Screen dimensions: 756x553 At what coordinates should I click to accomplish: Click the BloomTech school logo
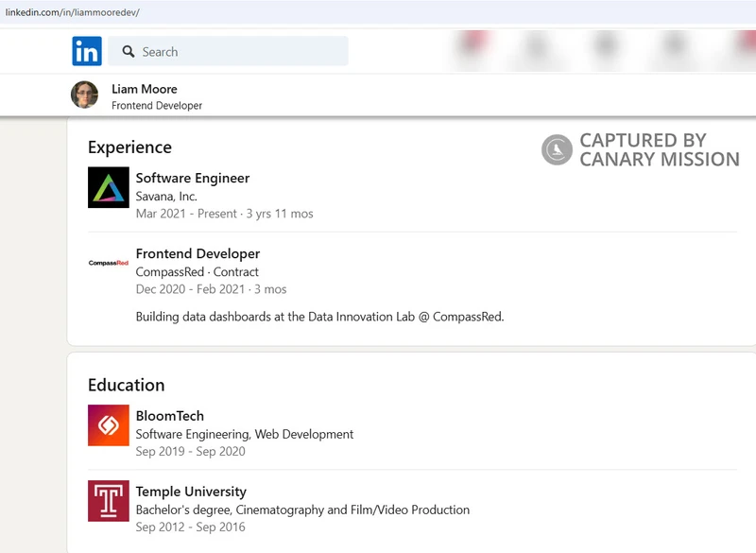tap(108, 426)
